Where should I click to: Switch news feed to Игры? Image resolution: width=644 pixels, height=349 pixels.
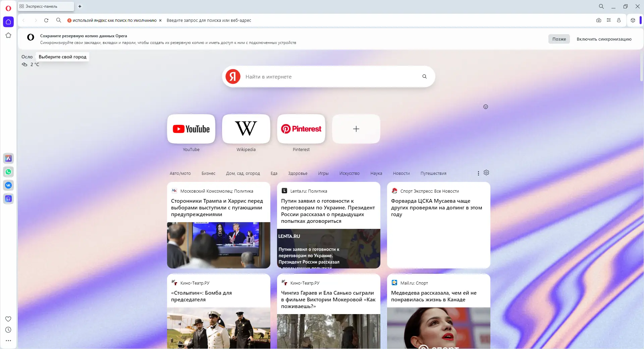(x=323, y=173)
